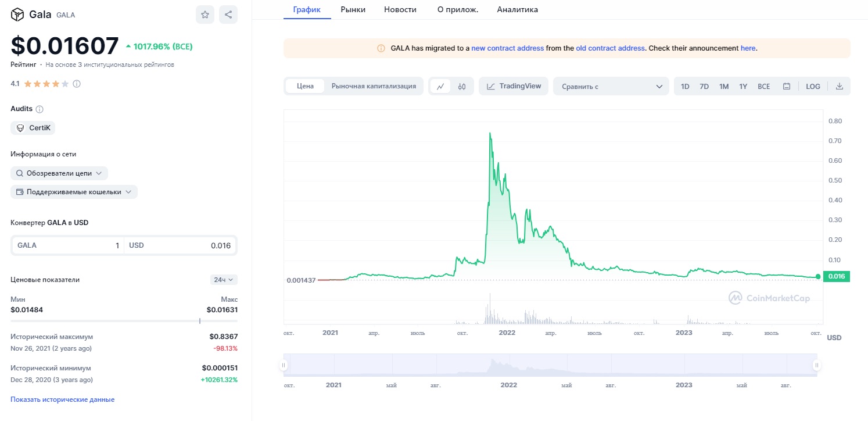Open the О прилож. tab
This screenshot has height=421, width=868.
(458, 10)
